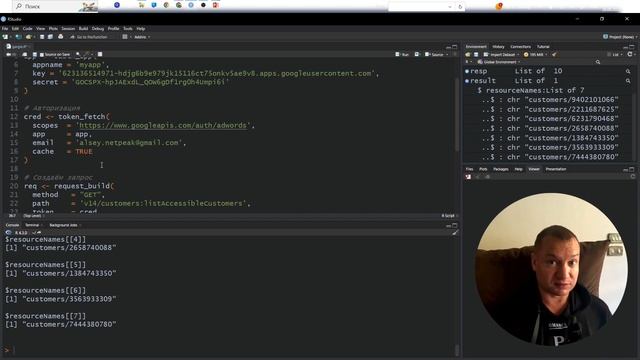Switch to the Background Jobs tab

click(63, 225)
